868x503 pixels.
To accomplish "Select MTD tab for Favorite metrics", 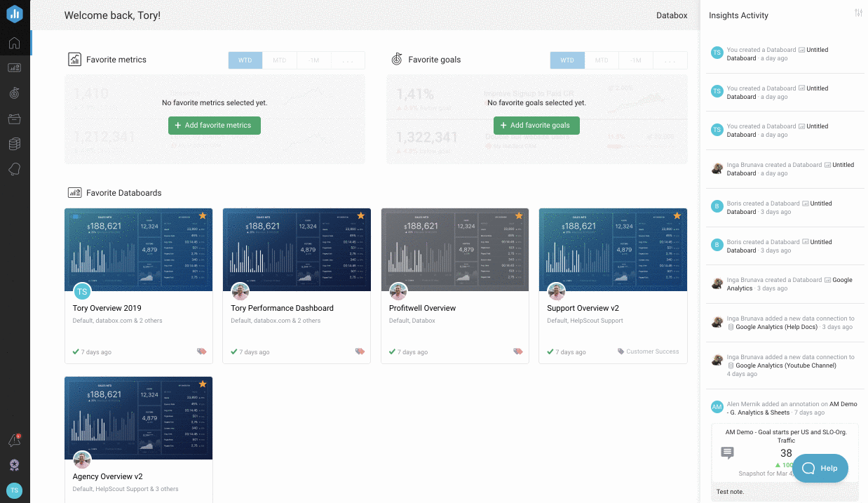I will click(x=279, y=60).
